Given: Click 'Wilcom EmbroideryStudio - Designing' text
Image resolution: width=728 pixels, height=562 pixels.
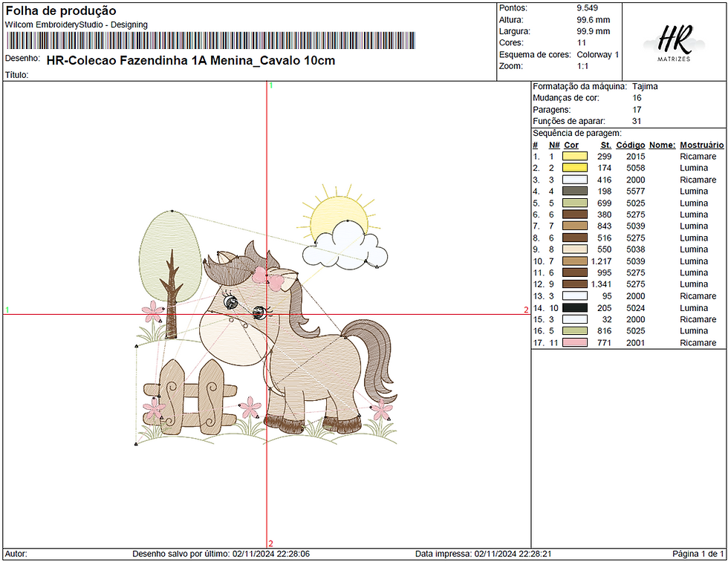Looking at the screenshot, I should pos(76,24).
